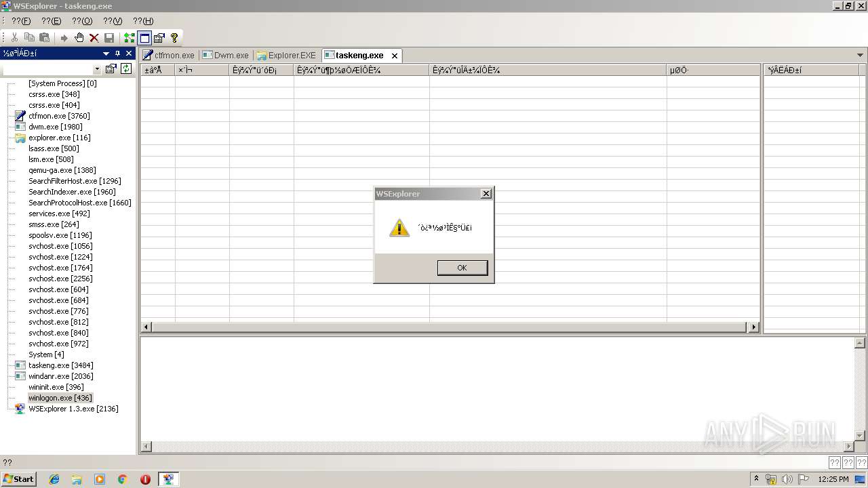Click the ctfmon.exe pen process icon
The width and height of the screenshot is (868, 488).
click(20, 116)
